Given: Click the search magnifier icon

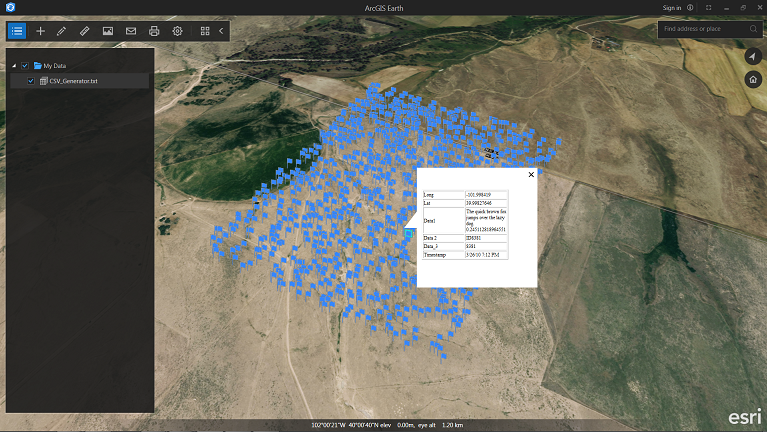Looking at the screenshot, I should (x=753, y=29).
